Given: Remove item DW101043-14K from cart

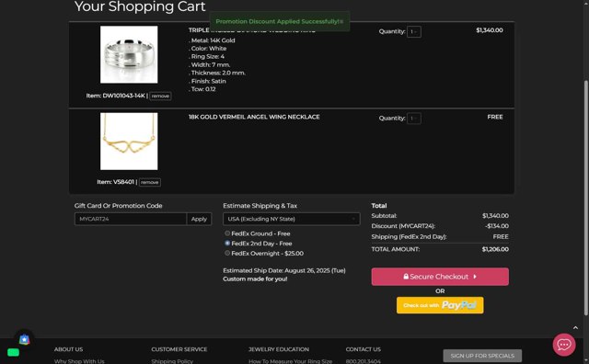Looking at the screenshot, I should coord(160,97).
